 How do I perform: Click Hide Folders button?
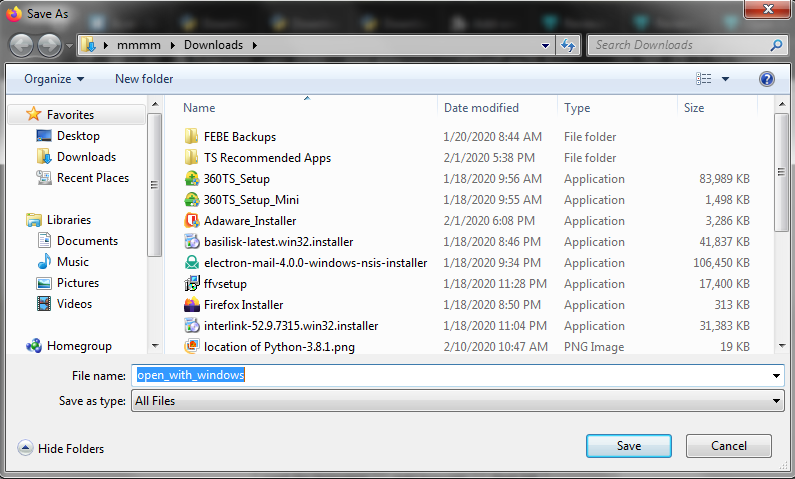click(61, 449)
